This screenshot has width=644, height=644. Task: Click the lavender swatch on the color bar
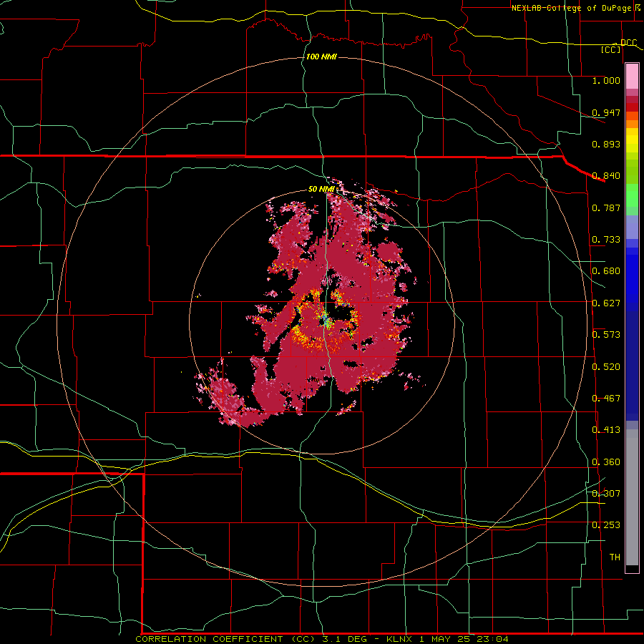click(632, 227)
